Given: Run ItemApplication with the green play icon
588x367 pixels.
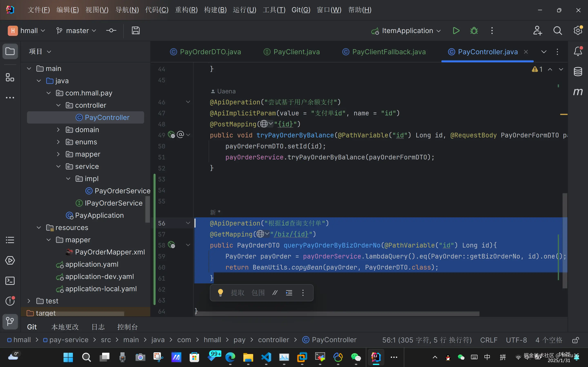Looking at the screenshot, I should pyautogui.click(x=456, y=31).
